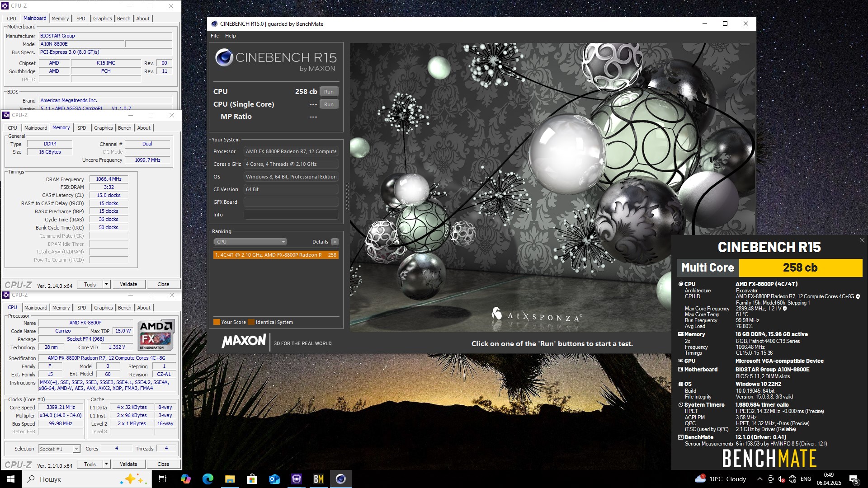Open SPD tab in top Mainboard CPU-Z window

click(x=81, y=19)
